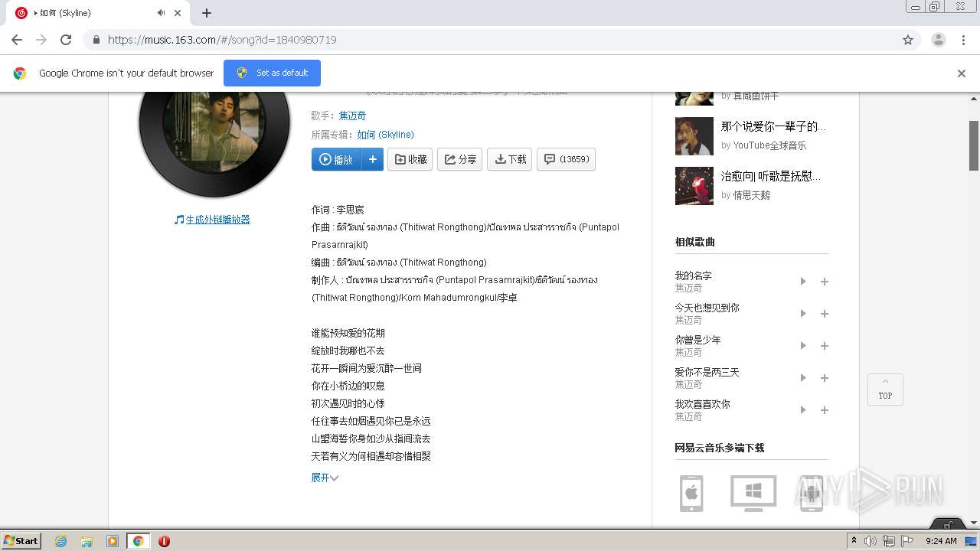The image size is (980, 551).
Task: Add 我的名字 to playlist
Action: (825, 282)
